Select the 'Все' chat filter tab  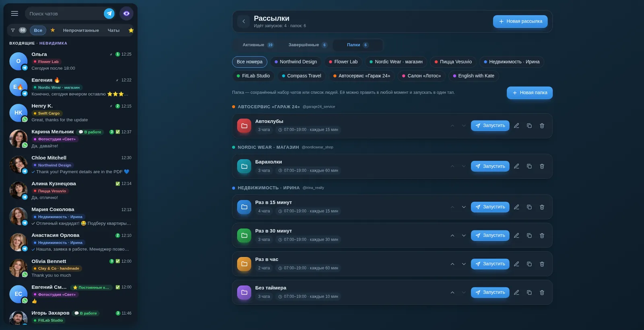point(38,30)
